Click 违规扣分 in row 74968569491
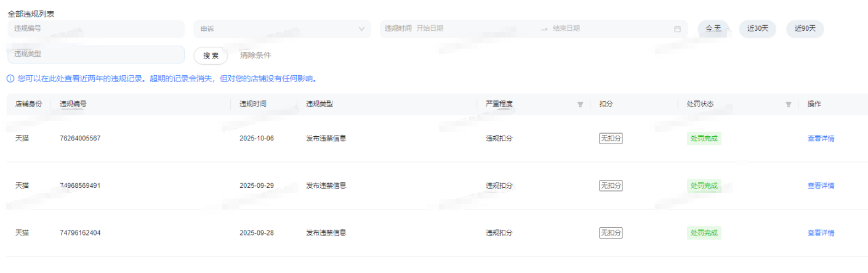 (x=499, y=185)
